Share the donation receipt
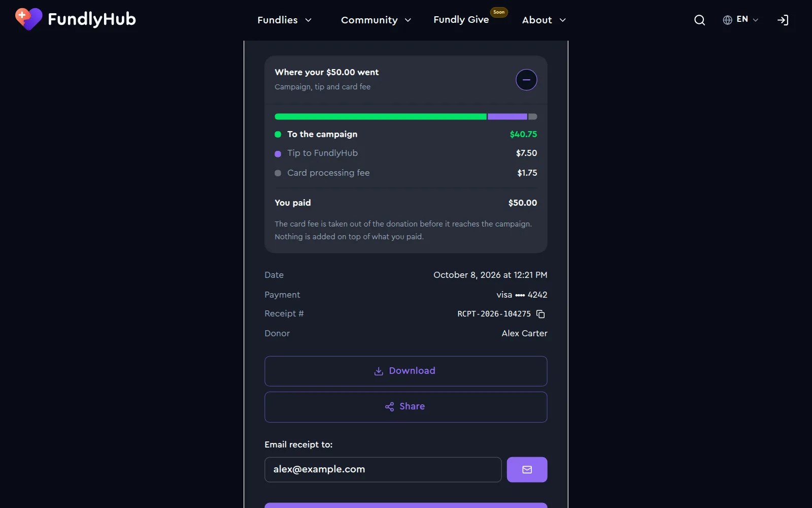The image size is (812, 508). pyautogui.click(x=405, y=406)
